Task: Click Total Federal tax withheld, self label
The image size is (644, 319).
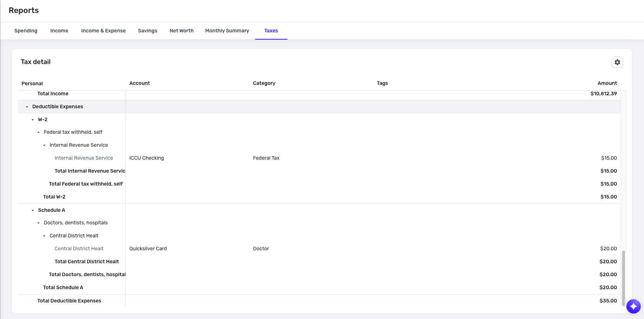Action: coord(86,184)
